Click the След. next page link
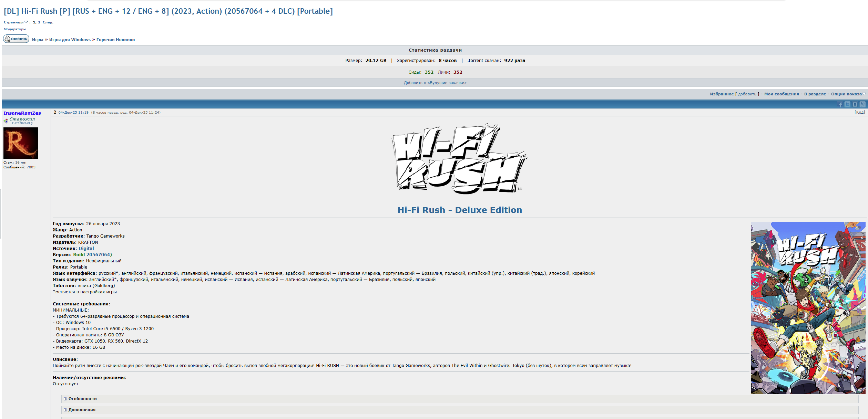Screen dimensions: 868x419 coord(48,22)
